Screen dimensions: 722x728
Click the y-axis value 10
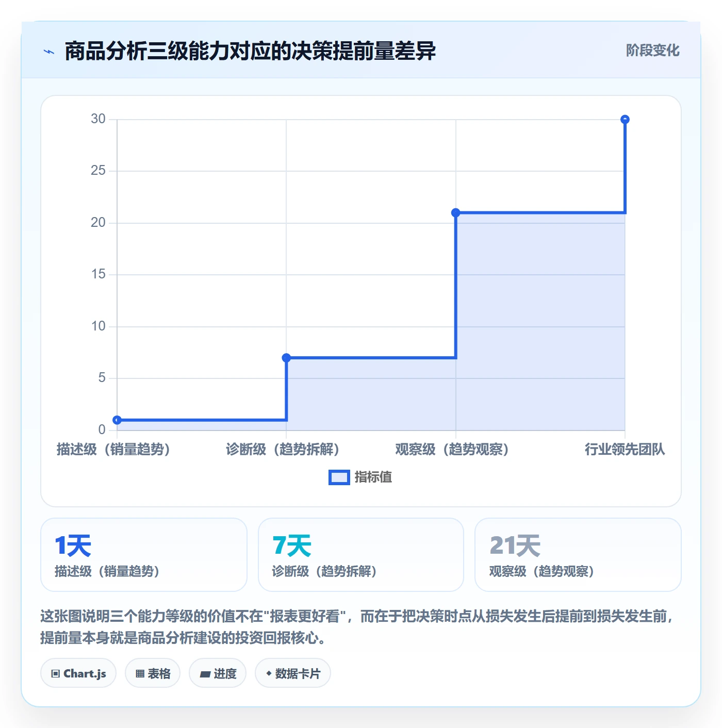98,326
